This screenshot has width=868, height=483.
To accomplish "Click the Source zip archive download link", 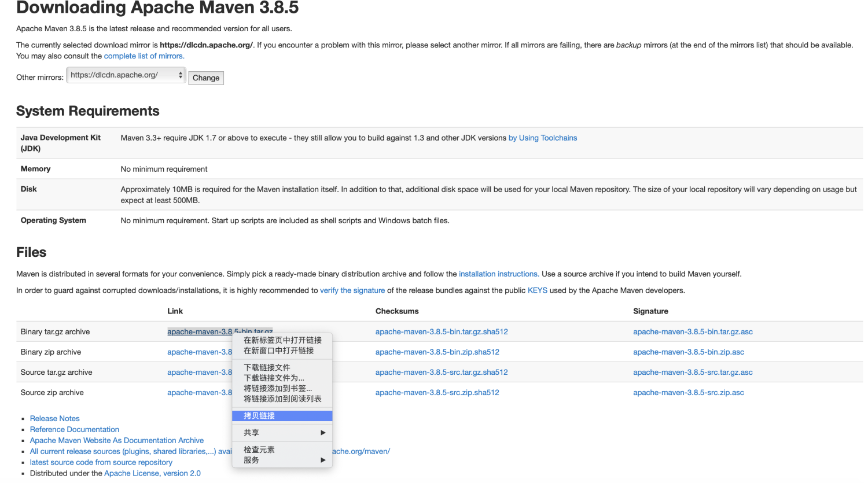I will coord(200,392).
